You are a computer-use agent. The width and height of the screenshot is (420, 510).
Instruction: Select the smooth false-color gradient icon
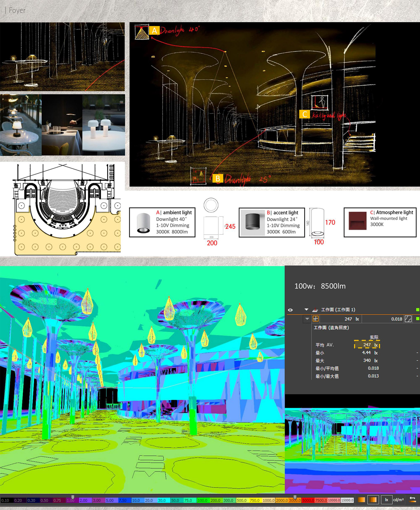click(x=361, y=500)
